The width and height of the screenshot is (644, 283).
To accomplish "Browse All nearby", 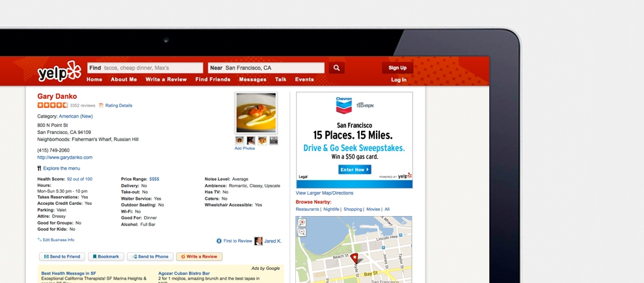I will 387,209.
